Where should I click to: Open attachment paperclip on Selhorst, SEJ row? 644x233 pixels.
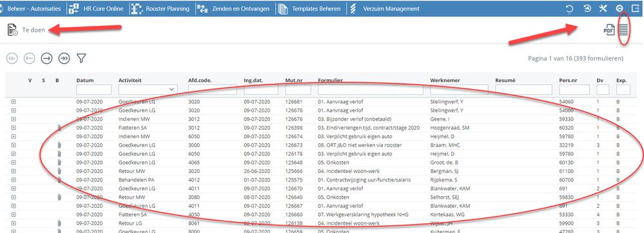tap(59, 198)
